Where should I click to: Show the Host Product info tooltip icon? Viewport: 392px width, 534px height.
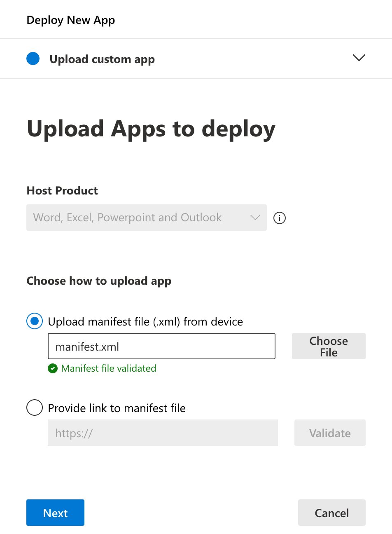pos(280,218)
